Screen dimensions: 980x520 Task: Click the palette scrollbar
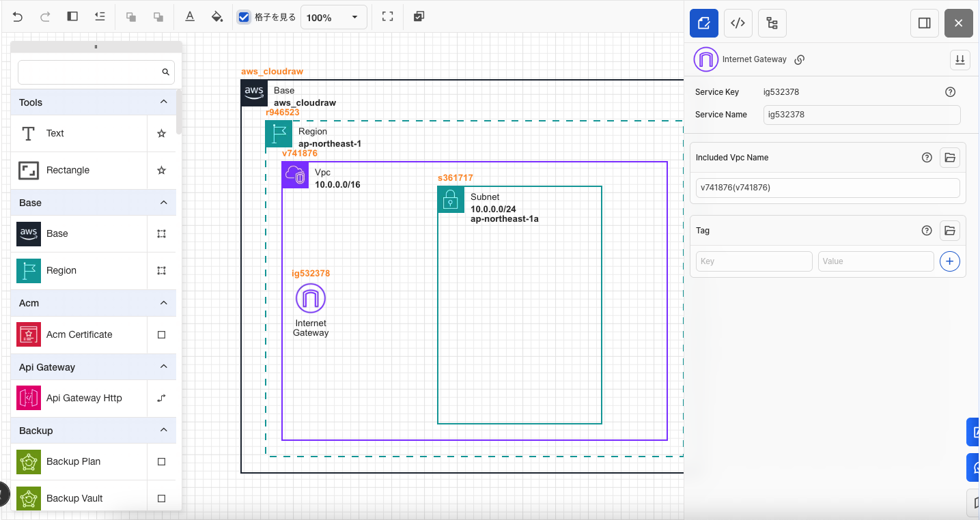pos(179,111)
